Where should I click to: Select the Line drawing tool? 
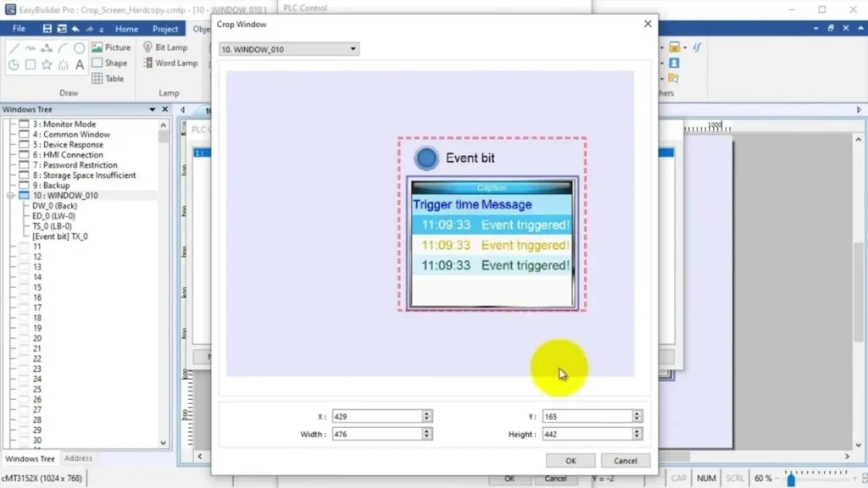point(14,48)
